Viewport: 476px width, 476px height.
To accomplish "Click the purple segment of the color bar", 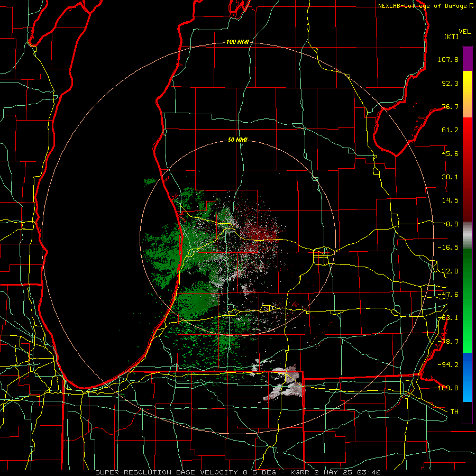I will point(467,59).
